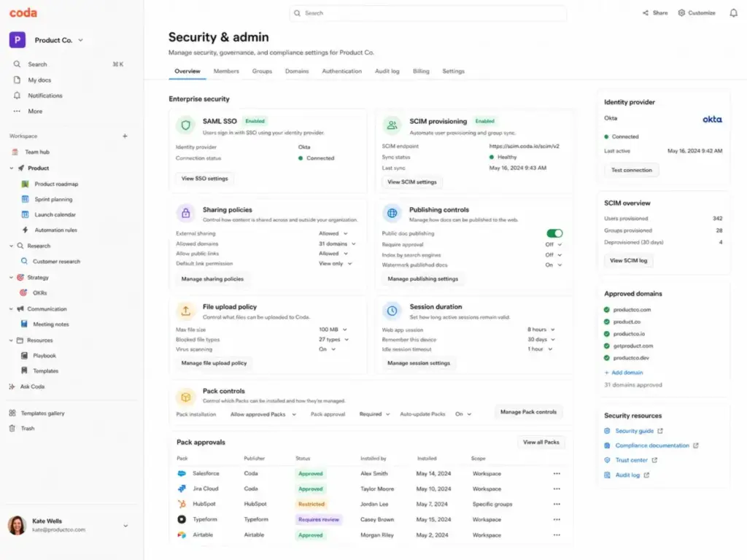
Task: Open Templates gallery
Action: pyautogui.click(x=42, y=413)
